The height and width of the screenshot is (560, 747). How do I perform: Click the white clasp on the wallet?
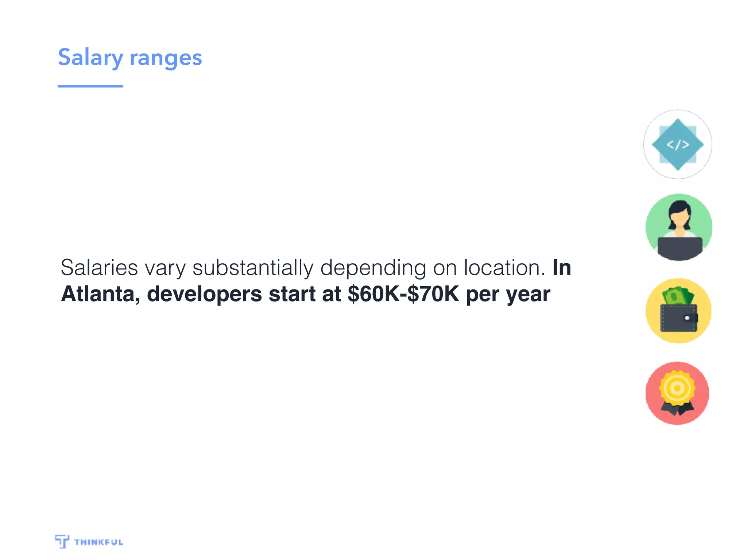687,318
